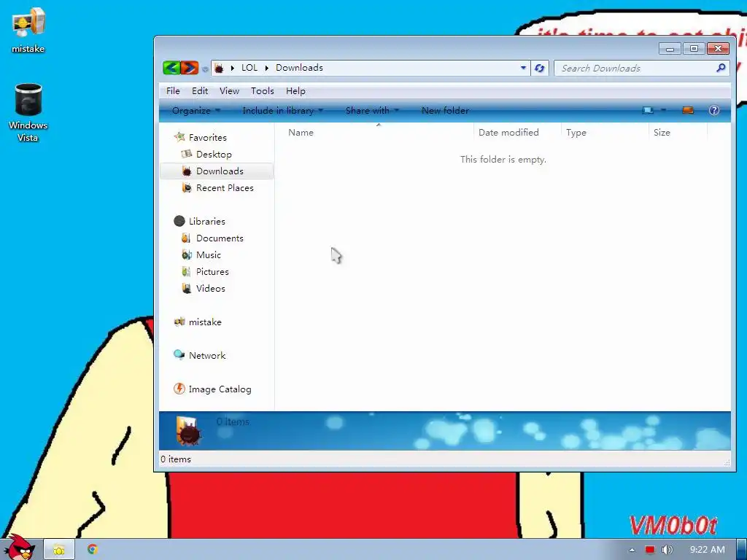Select mistake in the navigation pane
The width and height of the screenshot is (747, 560).
[205, 322]
